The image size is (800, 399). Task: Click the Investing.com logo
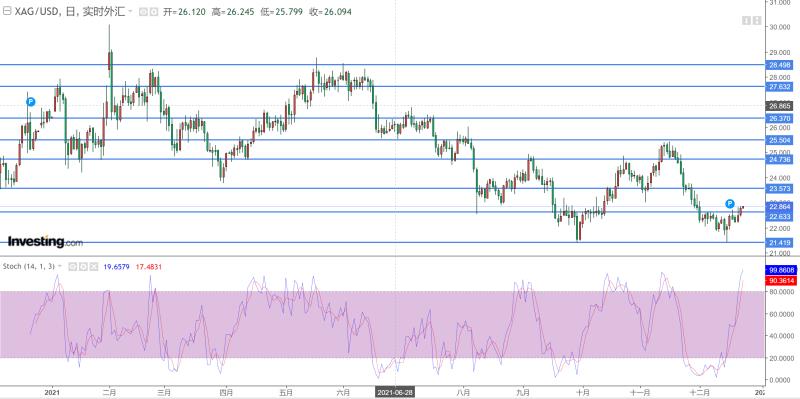click(x=45, y=241)
